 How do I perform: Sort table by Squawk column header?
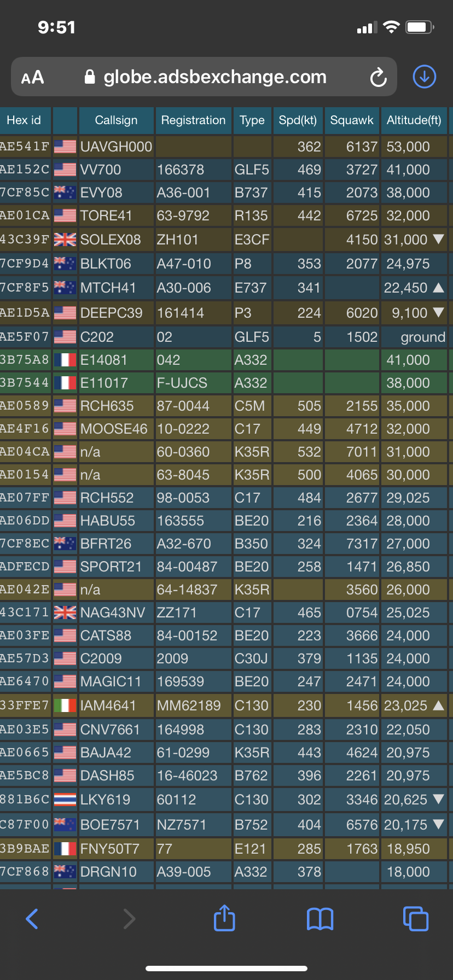[x=352, y=120]
